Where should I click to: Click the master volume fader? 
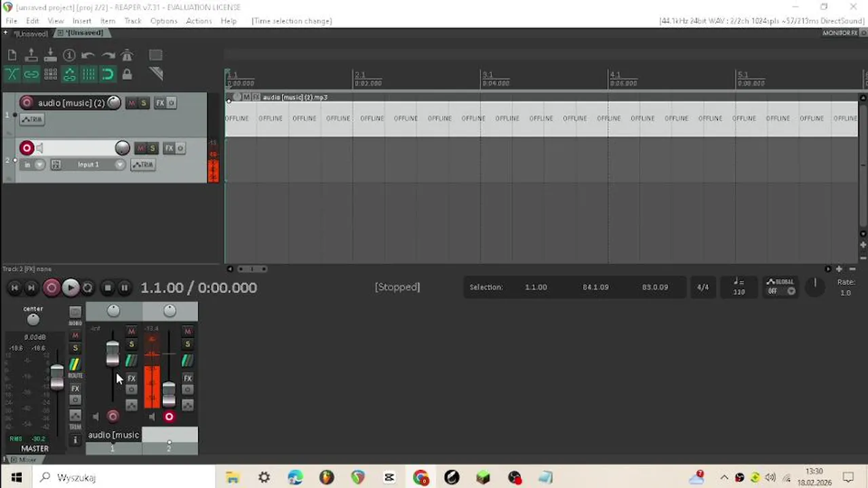(57, 377)
